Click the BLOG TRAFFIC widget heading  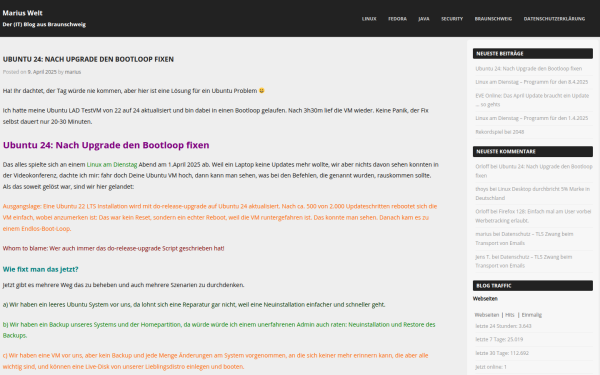click(x=533, y=286)
